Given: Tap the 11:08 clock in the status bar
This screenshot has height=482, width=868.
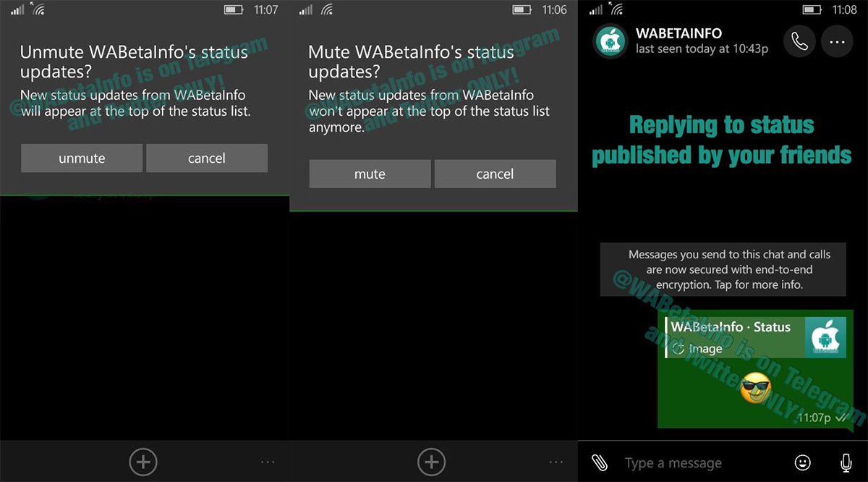Looking at the screenshot, I should 844,10.
